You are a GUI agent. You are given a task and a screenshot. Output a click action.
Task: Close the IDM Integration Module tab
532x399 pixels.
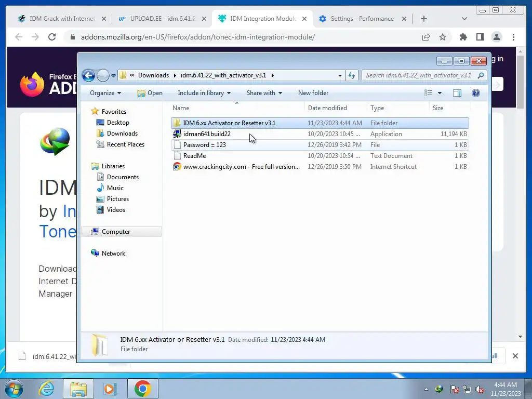pyautogui.click(x=304, y=19)
